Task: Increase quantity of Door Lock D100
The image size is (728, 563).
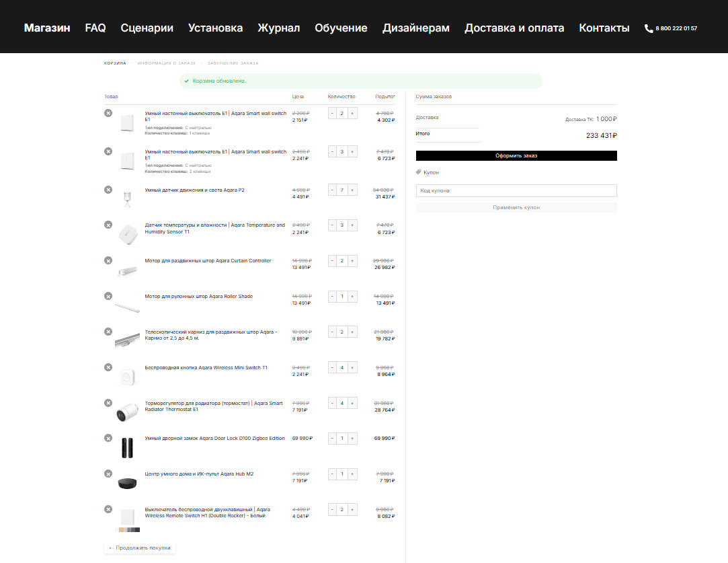Action: click(352, 439)
